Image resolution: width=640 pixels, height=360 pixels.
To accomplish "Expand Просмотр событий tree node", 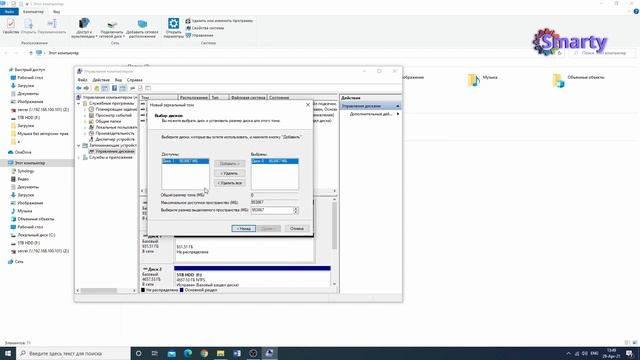I will (85, 116).
